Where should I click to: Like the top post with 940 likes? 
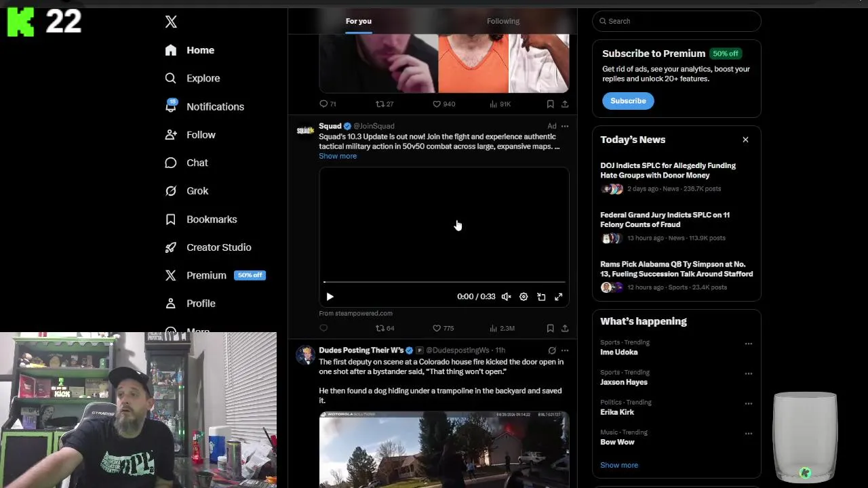click(x=443, y=104)
